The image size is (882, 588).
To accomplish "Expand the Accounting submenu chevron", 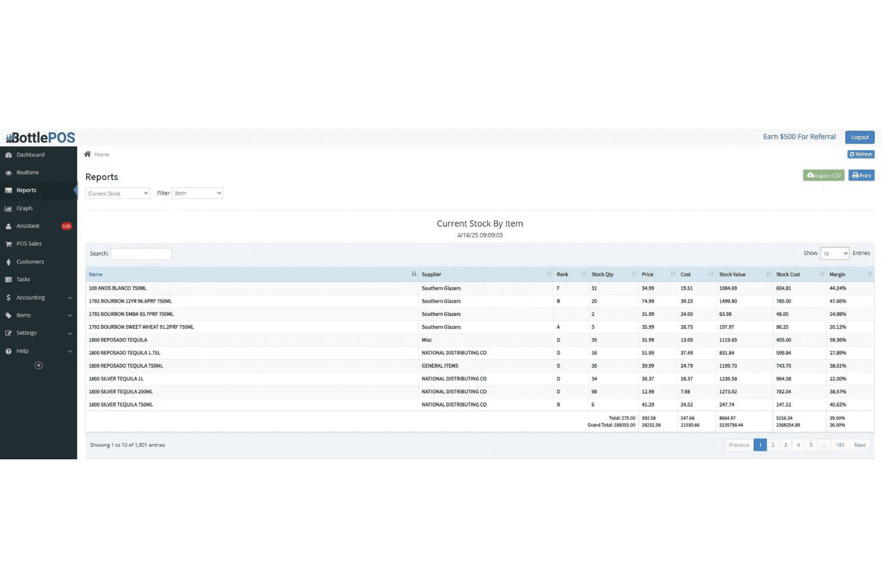I will click(x=70, y=298).
